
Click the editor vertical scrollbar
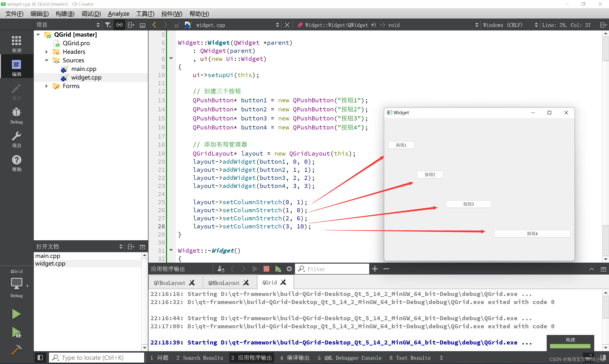(606, 146)
